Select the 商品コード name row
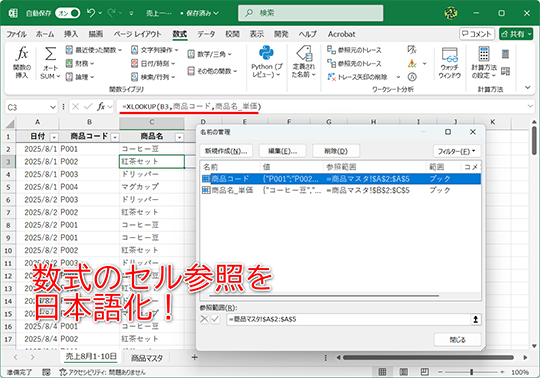The height and width of the screenshot is (378, 540). [x=341, y=179]
